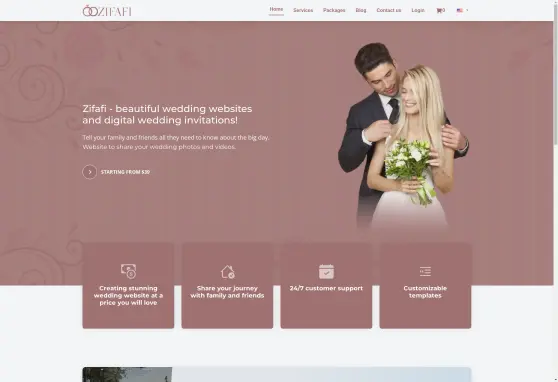Select 'Share your journey with family' text
558x382 pixels.
(227, 292)
